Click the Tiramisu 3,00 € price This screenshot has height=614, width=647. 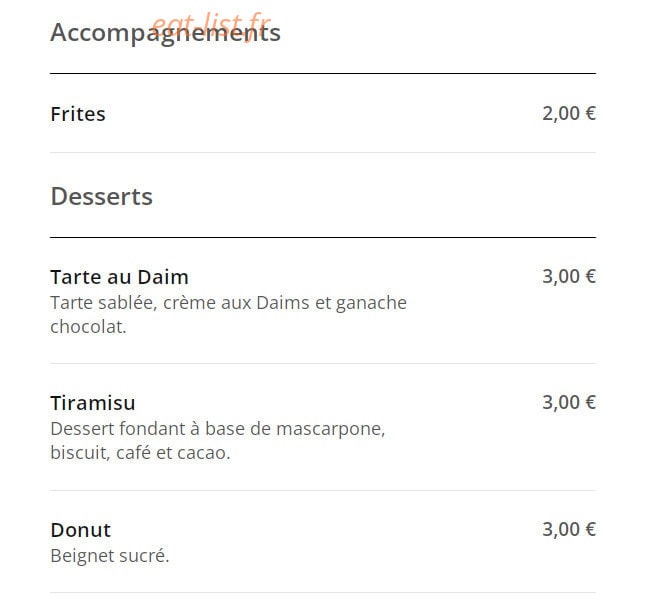click(x=569, y=402)
